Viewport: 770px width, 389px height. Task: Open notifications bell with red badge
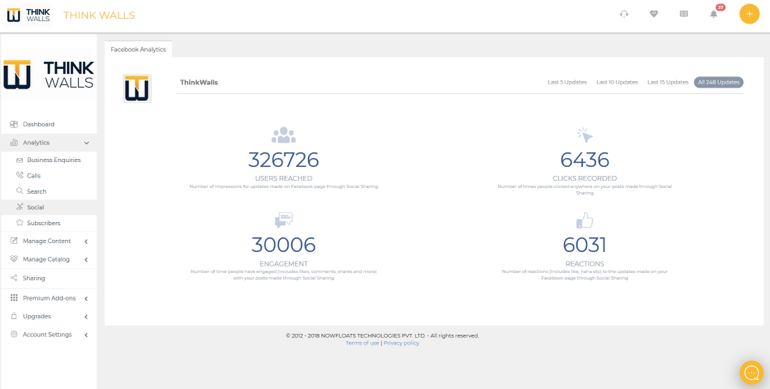click(714, 14)
